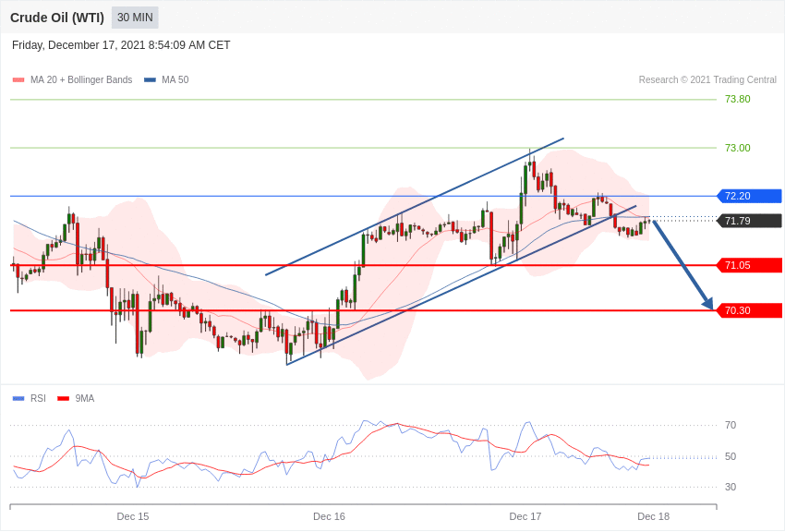Viewport: 785px width, 532px height.
Task: Click the Dec 17 date axis label
Action: (525, 517)
